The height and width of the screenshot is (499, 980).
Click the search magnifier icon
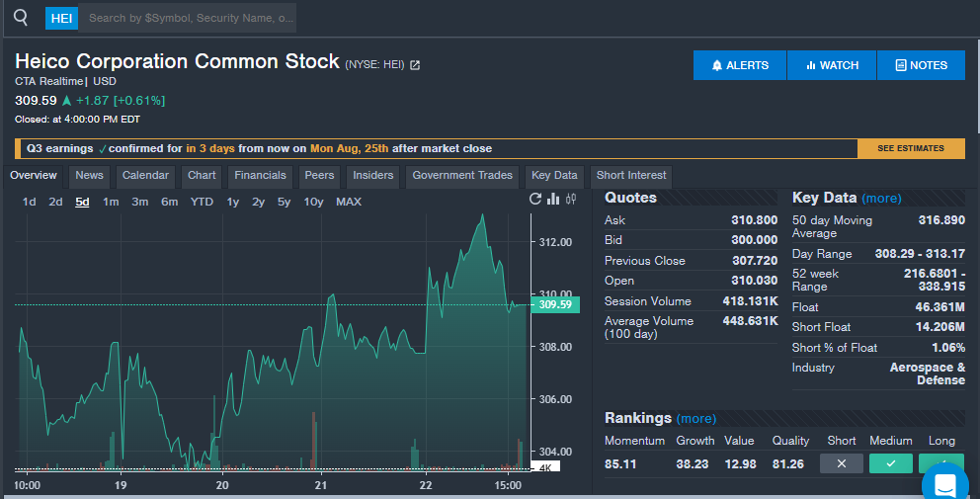[x=21, y=17]
